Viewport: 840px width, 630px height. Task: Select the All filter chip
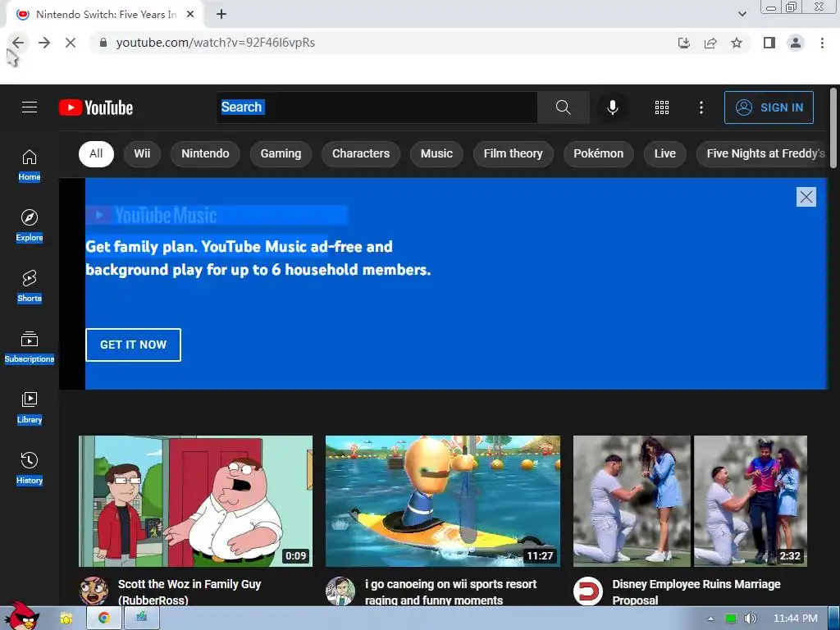click(x=96, y=153)
